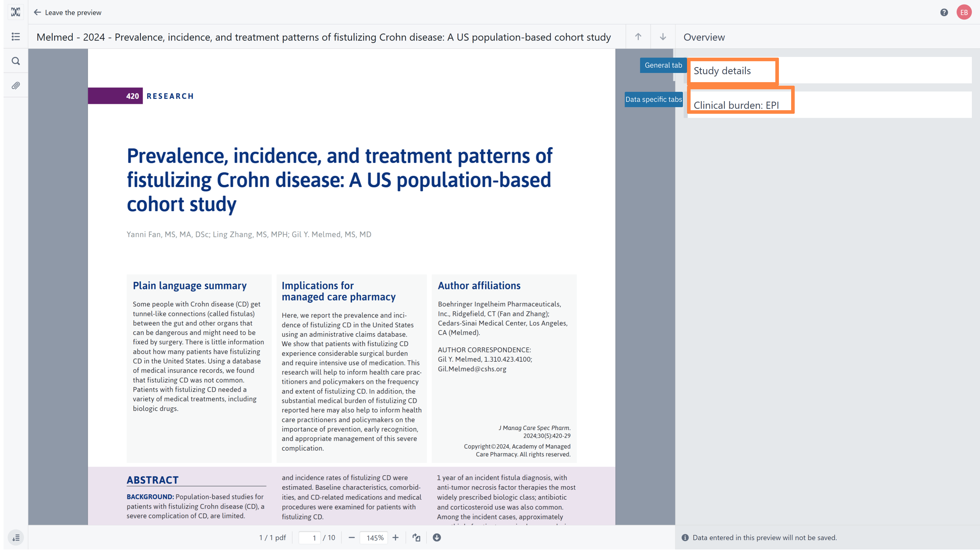980x551 pixels.
Task: Click the info icon in preview notice
Action: (685, 538)
